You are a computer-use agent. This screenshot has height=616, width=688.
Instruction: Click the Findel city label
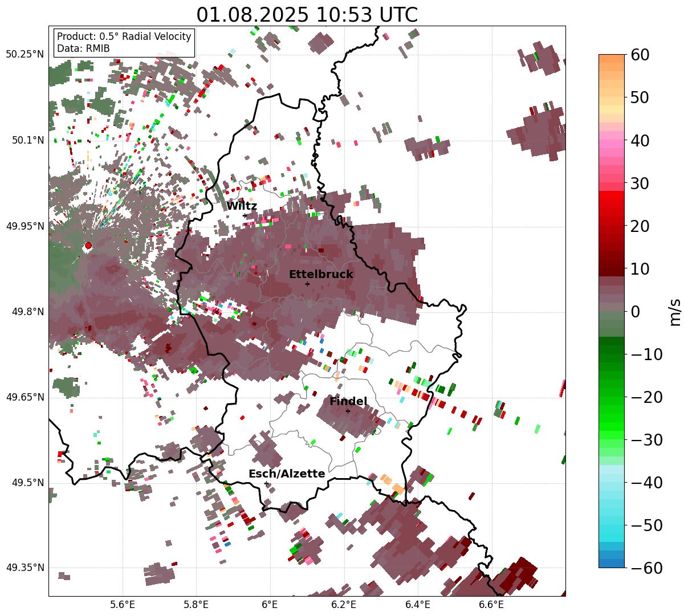click(x=348, y=402)
